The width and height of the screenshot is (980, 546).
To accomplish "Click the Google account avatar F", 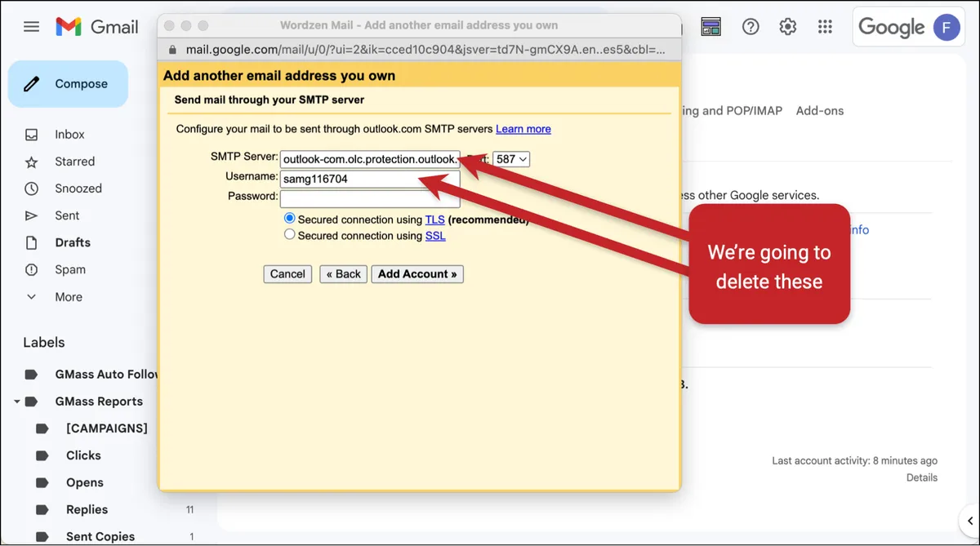I will pyautogui.click(x=947, y=27).
